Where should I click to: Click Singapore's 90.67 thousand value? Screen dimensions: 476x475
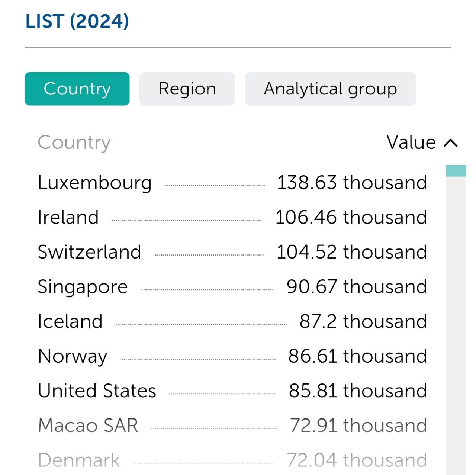pyautogui.click(x=357, y=287)
